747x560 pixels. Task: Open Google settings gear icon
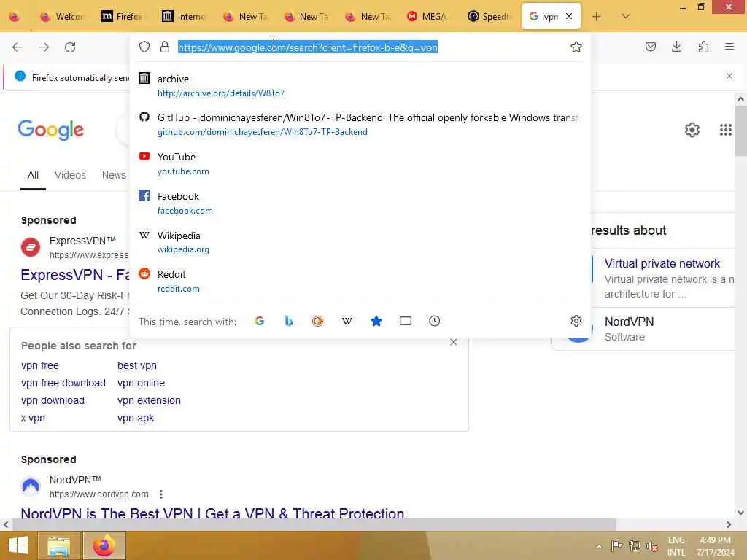coord(692,130)
